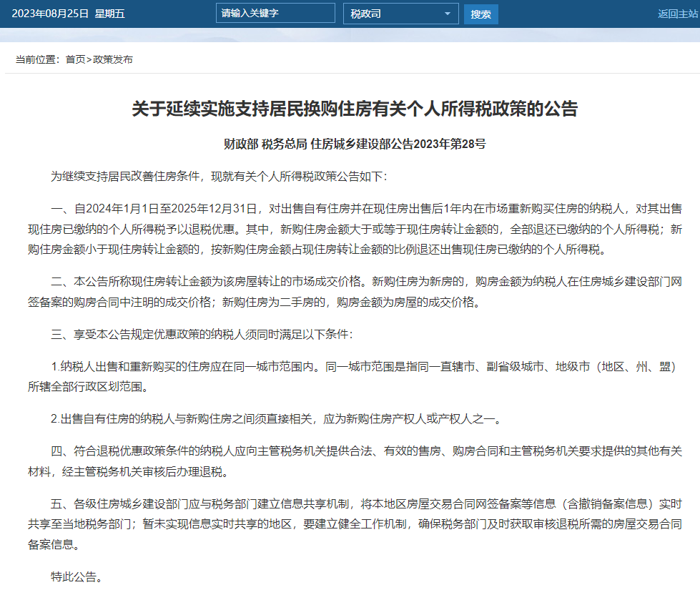Click the keyword search input field

[x=275, y=14]
